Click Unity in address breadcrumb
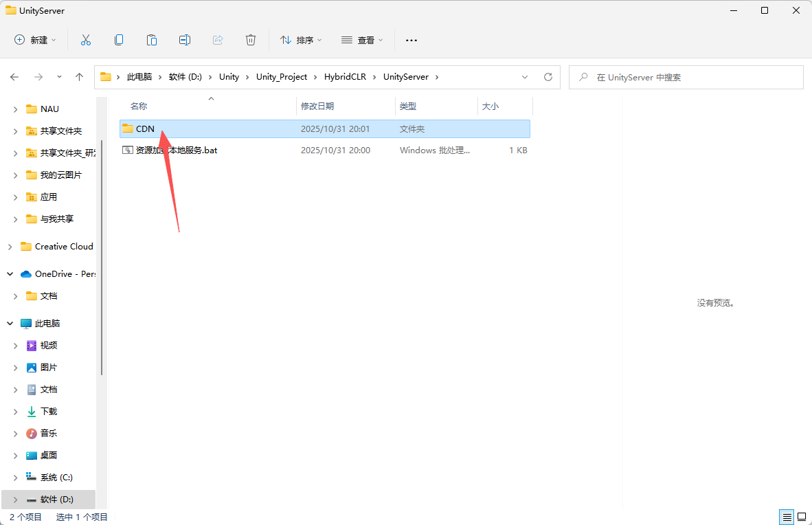Screen dimensions: 812x525 coord(229,77)
